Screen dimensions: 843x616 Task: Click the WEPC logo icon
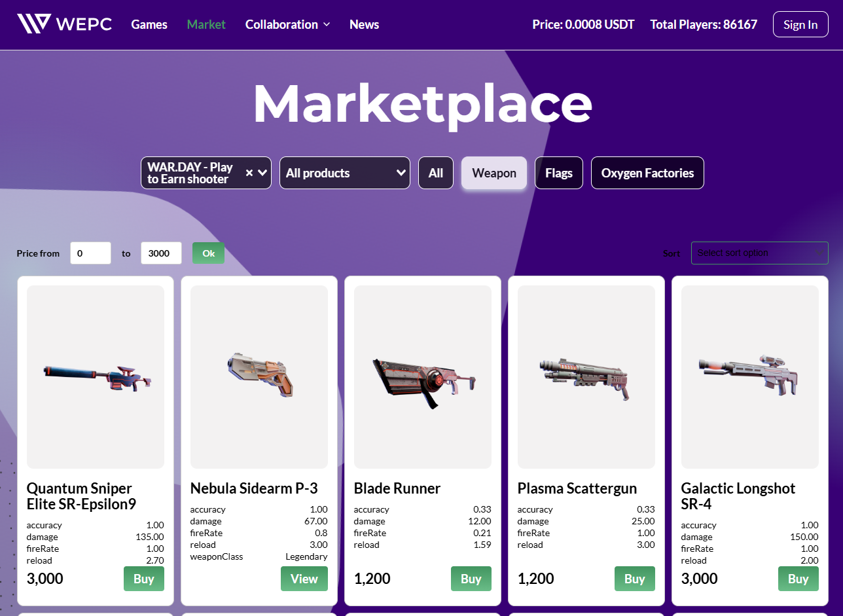point(34,24)
